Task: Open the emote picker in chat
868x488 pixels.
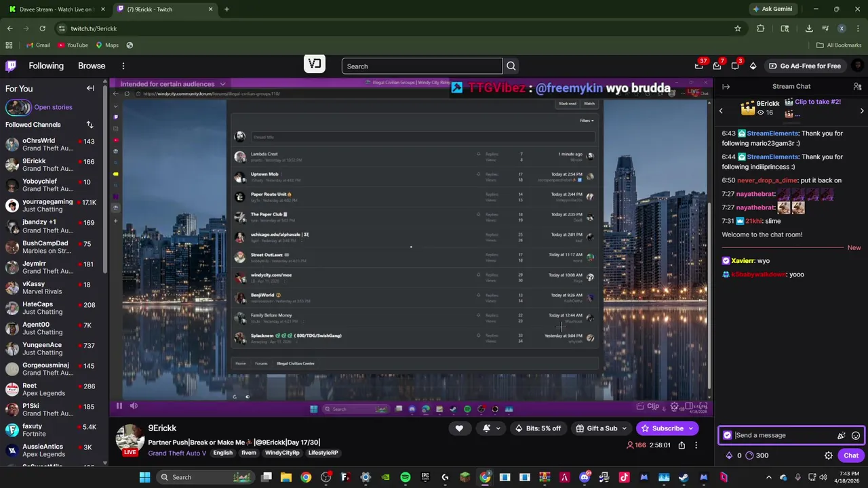Action: [856, 435]
